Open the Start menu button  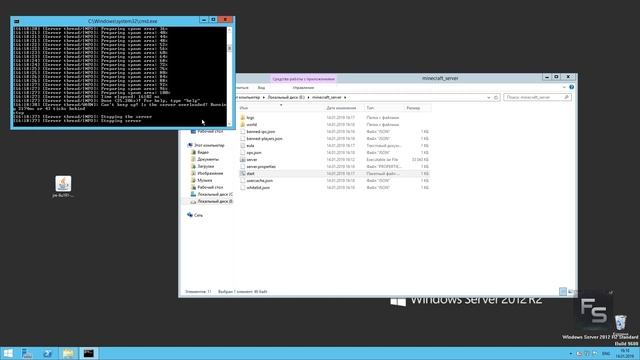8,353
